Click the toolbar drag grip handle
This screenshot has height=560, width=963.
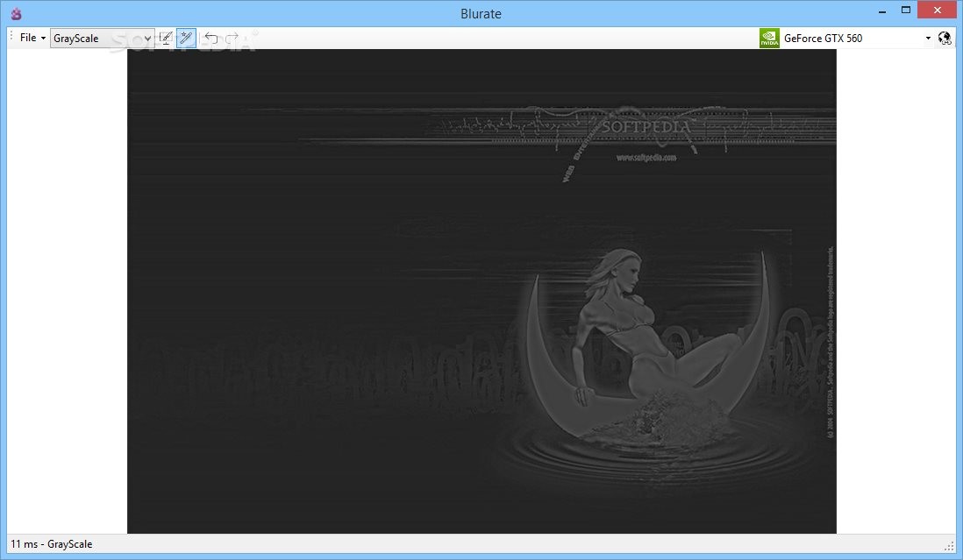[x=11, y=38]
